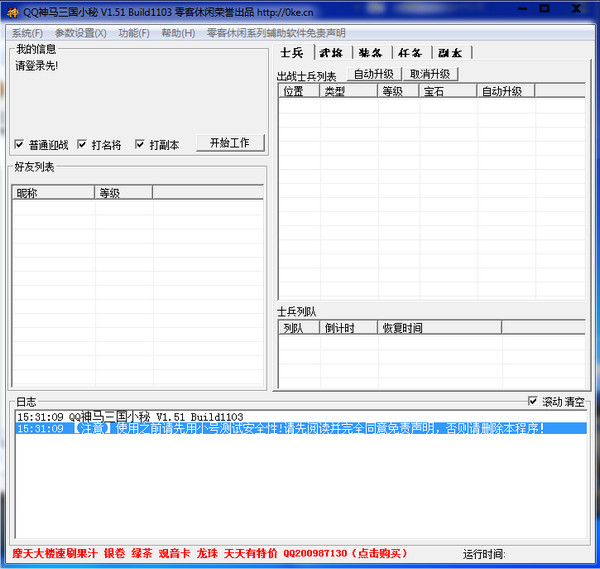Click the 恢复时间 column header

click(440, 328)
